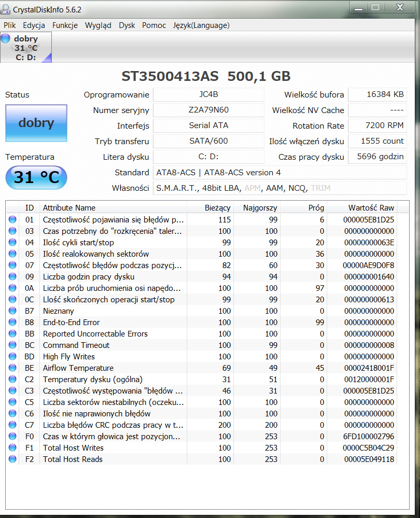Click the status orb of attribute 04
The height and width of the screenshot is (518, 420).
(12, 242)
